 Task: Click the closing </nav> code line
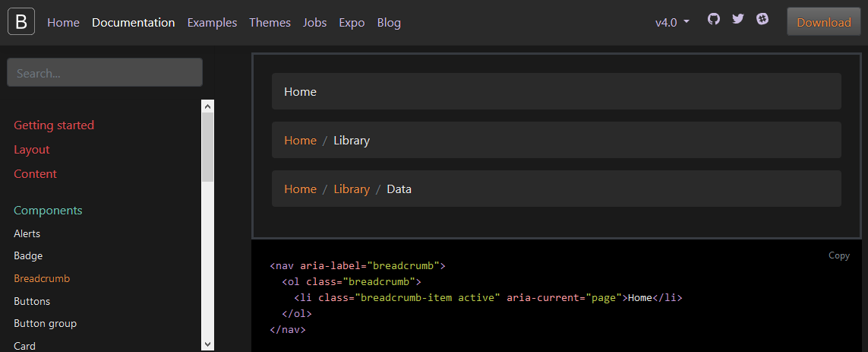(x=288, y=330)
